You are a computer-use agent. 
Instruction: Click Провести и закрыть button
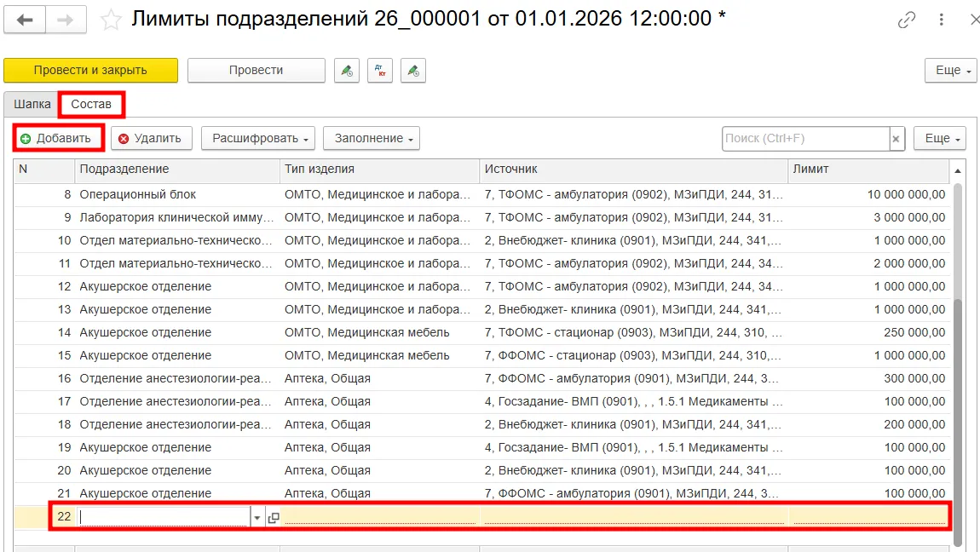pyautogui.click(x=90, y=71)
